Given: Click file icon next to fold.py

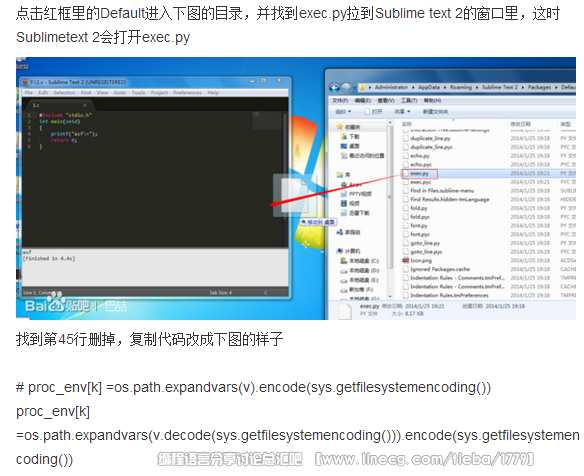Looking at the screenshot, I should pos(406,208).
